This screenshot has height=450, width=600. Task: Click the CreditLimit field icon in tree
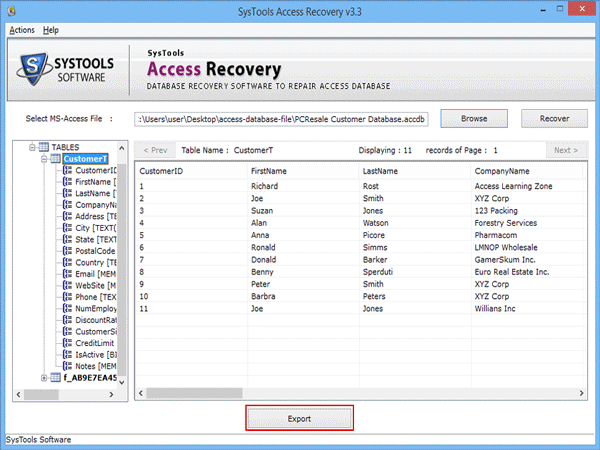(67, 343)
